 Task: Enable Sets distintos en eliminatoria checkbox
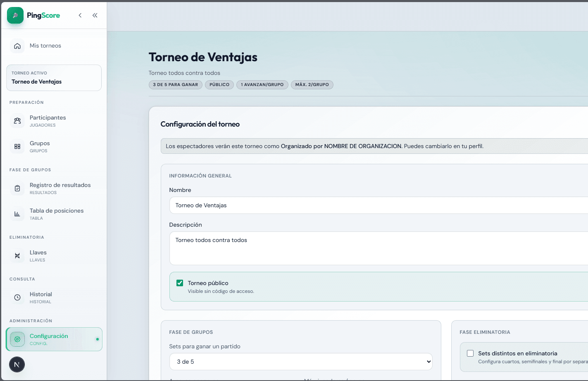[470, 353]
